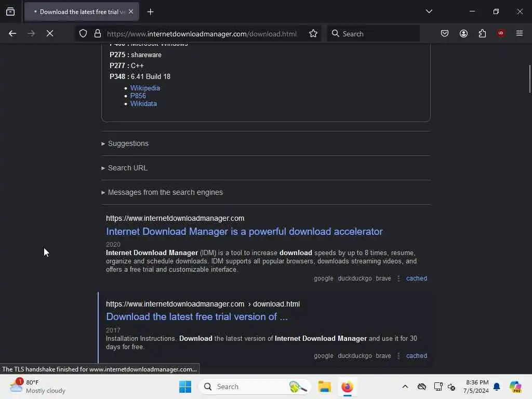Click the Windows taskbar Search box

tap(255, 387)
